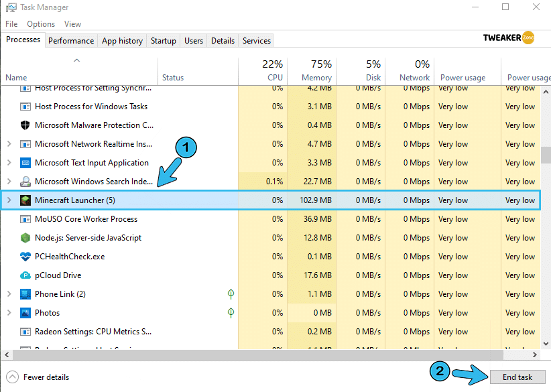Click the Photos app icon
This screenshot has height=392, width=551.
coord(25,313)
